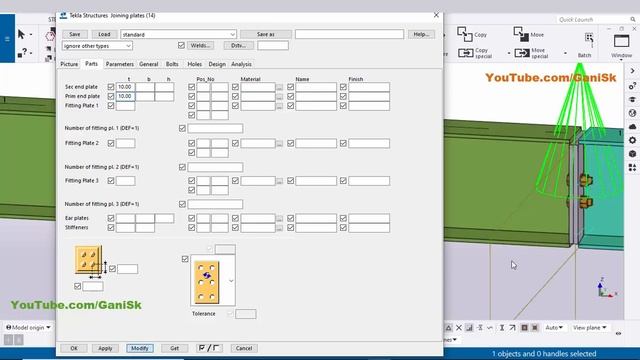Screen dimensions: 640x360
Task: Toggle the diagonal arrow snap icon
Action: click(x=512, y=328)
